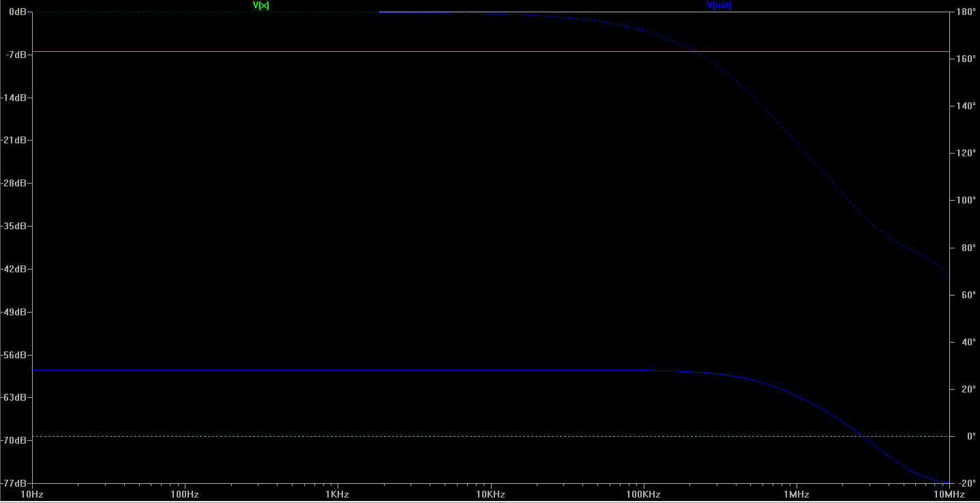Click the -21dB left axis label

coord(14,141)
